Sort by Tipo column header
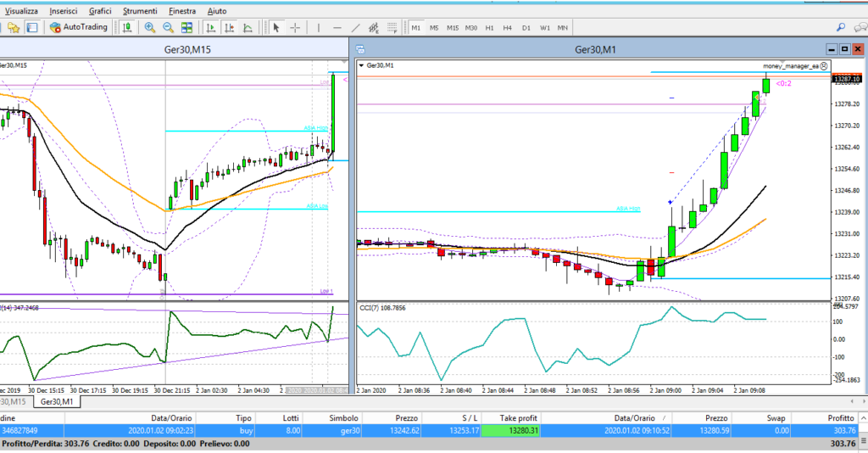Image resolution: width=868 pixels, height=453 pixels. (x=224, y=418)
